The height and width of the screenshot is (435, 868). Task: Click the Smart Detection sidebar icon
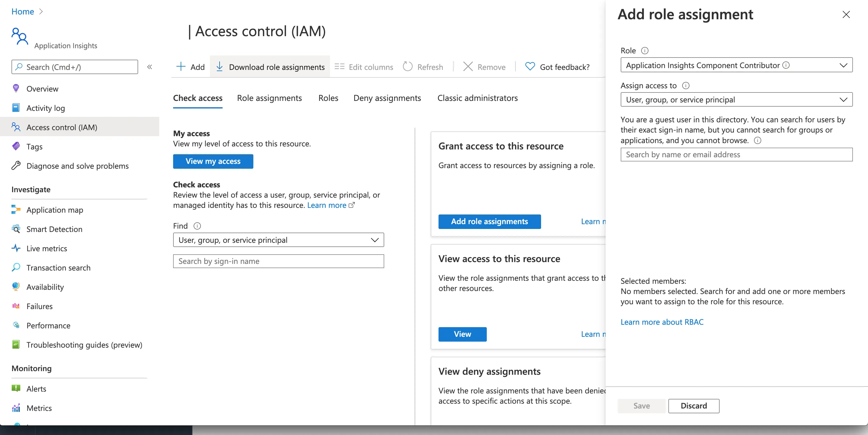click(16, 229)
